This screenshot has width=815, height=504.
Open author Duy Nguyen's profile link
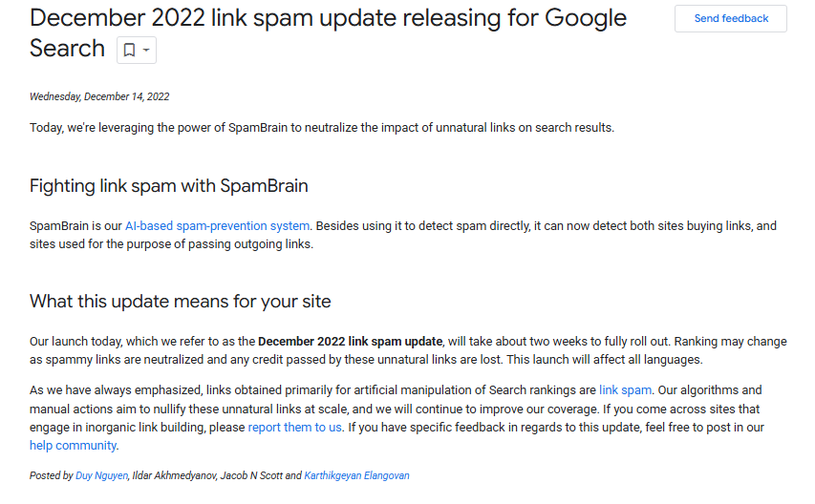point(102,476)
